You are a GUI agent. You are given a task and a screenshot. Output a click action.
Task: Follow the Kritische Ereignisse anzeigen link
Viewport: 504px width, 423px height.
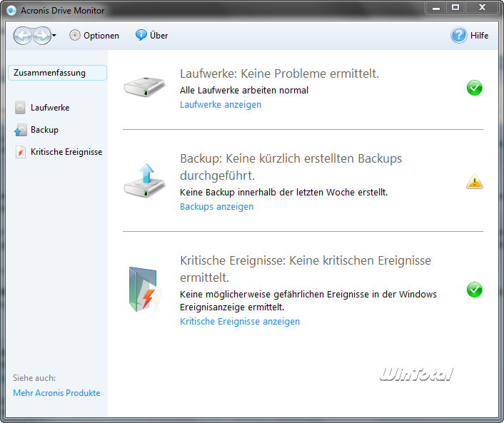pos(240,322)
